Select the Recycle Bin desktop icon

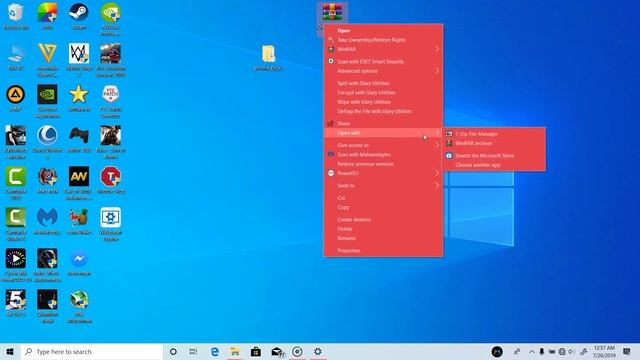coord(16,17)
